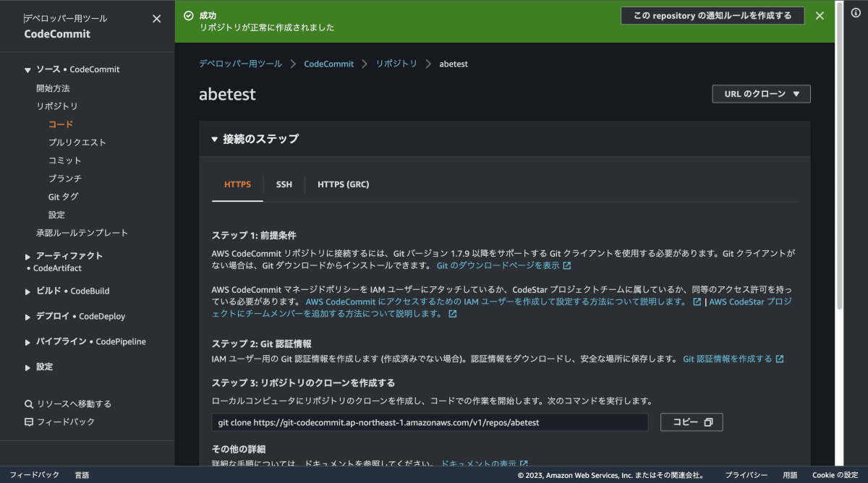Open ブランチ in the sidebar
This screenshot has width=868, height=483.
pyautogui.click(x=65, y=179)
